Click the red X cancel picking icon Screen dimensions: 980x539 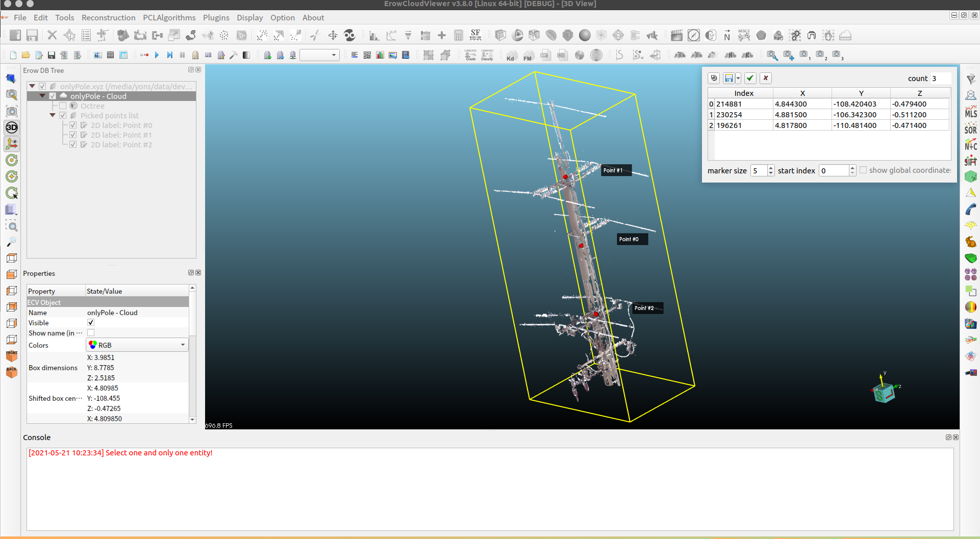(x=765, y=78)
